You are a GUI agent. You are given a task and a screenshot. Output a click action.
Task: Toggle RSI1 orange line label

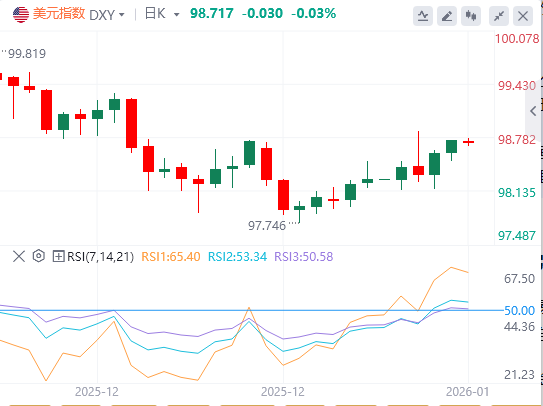click(x=171, y=257)
